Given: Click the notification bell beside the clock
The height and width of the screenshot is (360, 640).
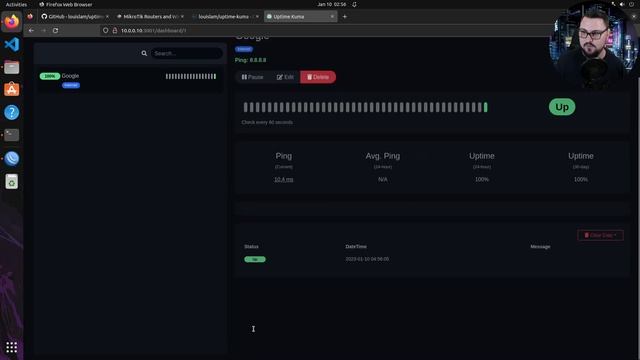Looking at the screenshot, I should click(x=354, y=4).
